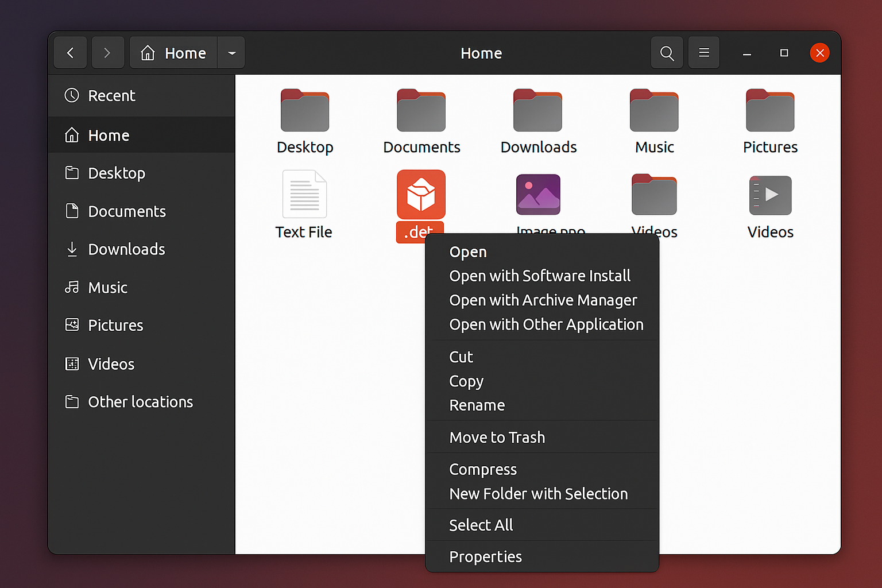Open Recent from the sidebar
This screenshot has width=882, height=588.
[112, 95]
